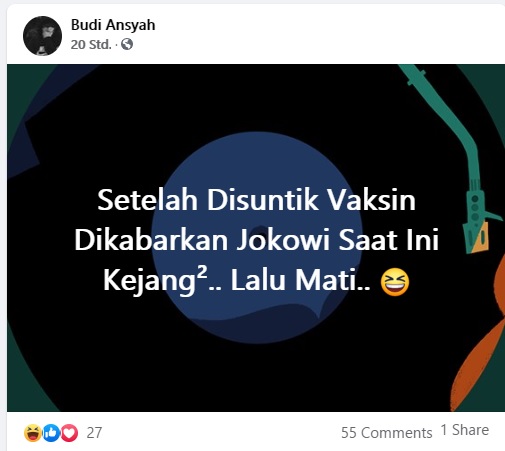
Task: Click the laughing emoji in the post text
Action: 395,282
